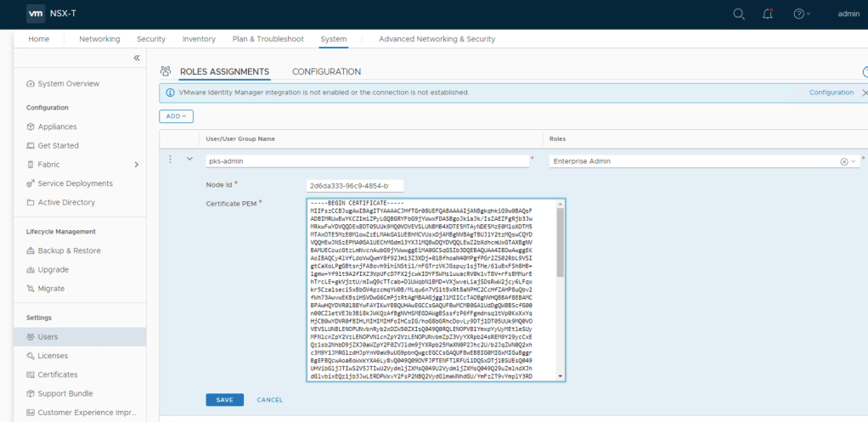
Task: Click the Node Id input field
Action: 354,185
